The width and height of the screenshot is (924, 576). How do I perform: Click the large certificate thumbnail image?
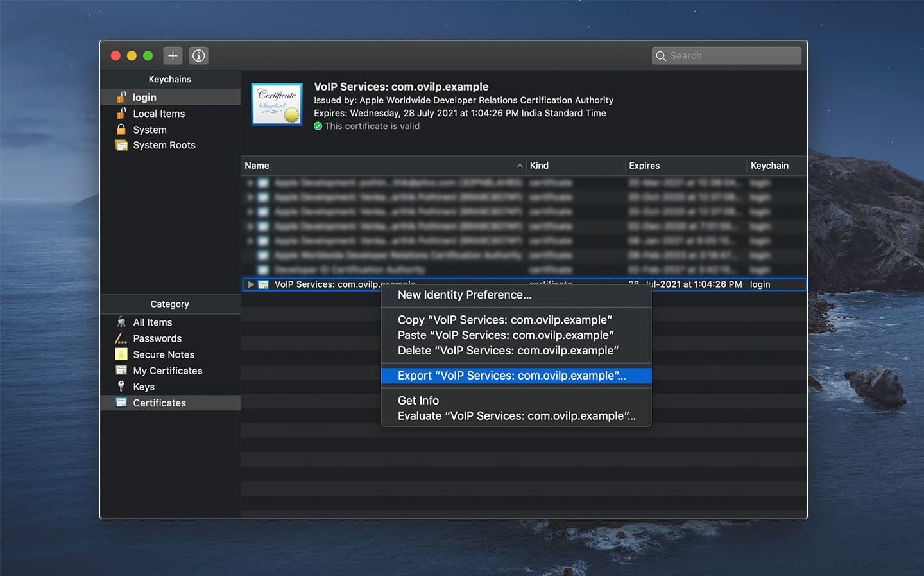pyautogui.click(x=277, y=104)
